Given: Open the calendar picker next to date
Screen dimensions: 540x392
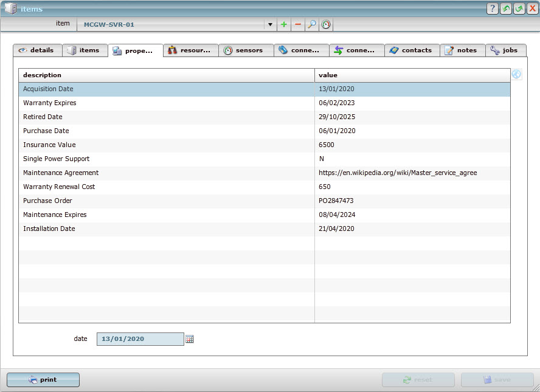Looking at the screenshot, I should (x=190, y=339).
